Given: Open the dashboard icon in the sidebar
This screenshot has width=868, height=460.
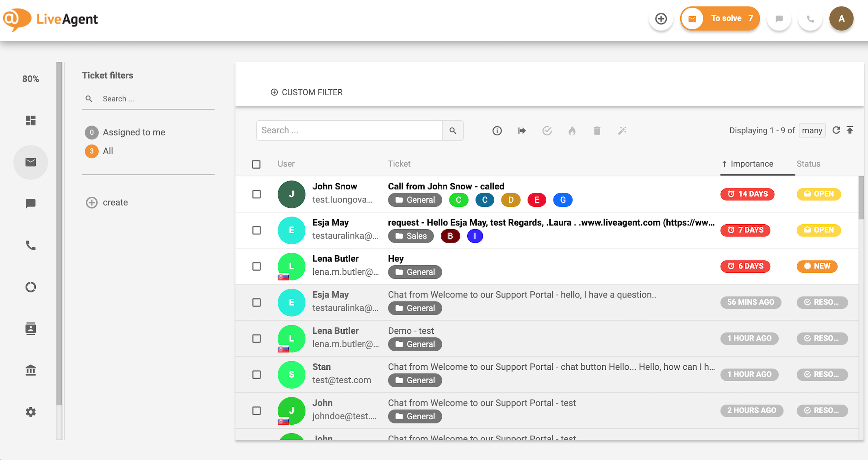Looking at the screenshot, I should [31, 120].
